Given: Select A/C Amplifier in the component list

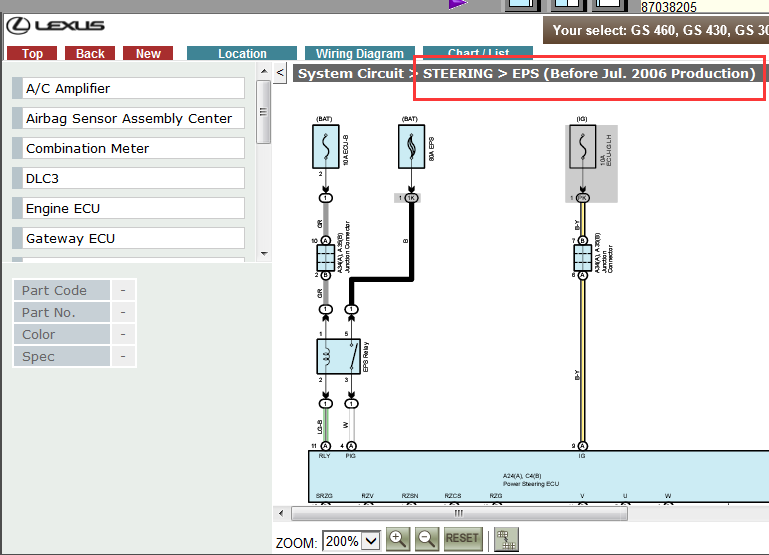Looking at the screenshot, I should pos(128,88).
